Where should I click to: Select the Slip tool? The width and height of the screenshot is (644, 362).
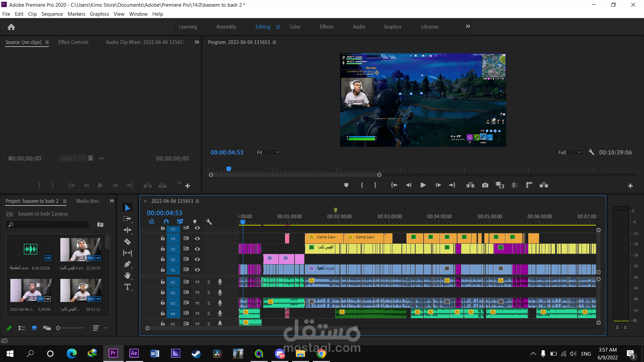tap(127, 253)
